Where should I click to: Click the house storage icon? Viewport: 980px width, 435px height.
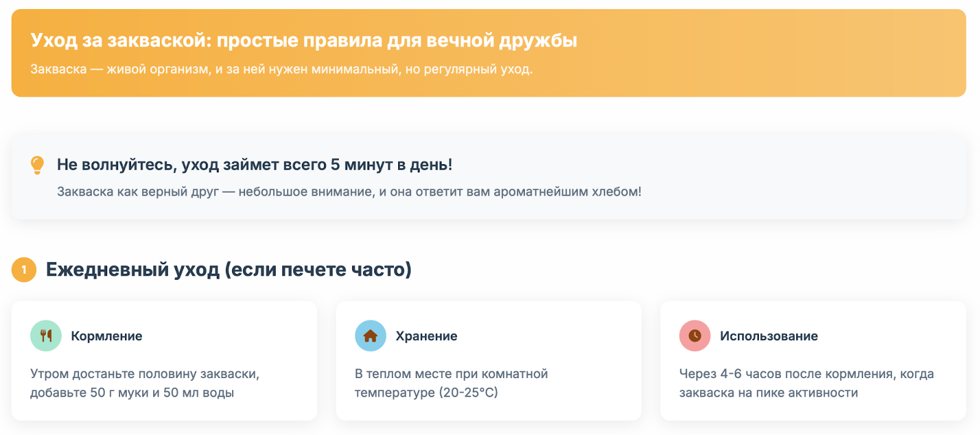[371, 336]
